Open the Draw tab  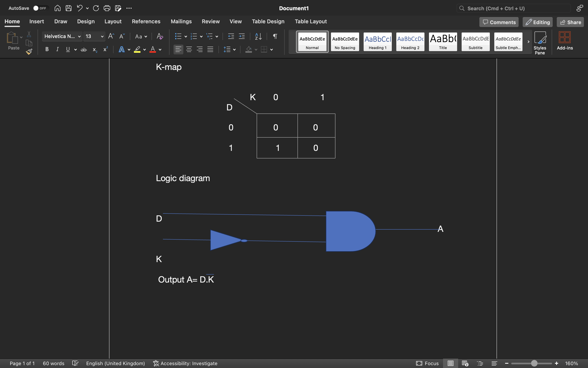(61, 21)
